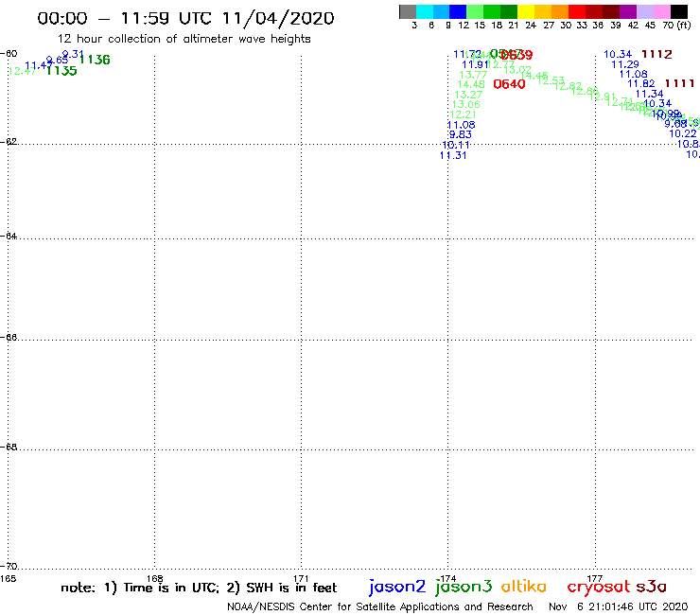The image size is (700, 615).
Task: Click the wave height value "11.31"
Action: [x=453, y=155]
